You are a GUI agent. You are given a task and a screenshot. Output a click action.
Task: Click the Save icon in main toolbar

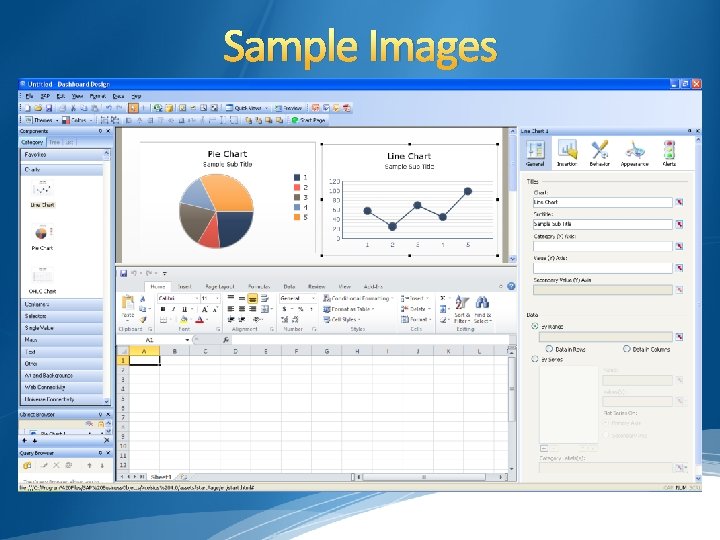coord(49,108)
